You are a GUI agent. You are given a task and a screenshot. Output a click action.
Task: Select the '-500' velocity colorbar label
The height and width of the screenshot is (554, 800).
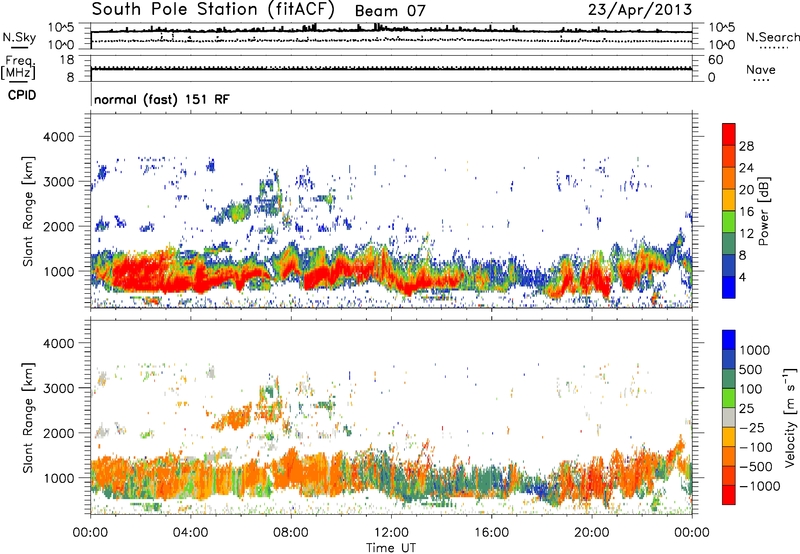click(x=756, y=467)
